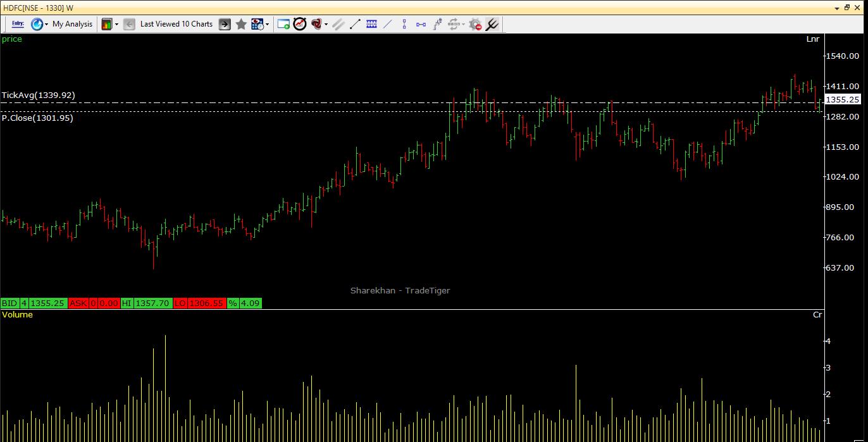Select the horizontal line measure tool
This screenshot has width=868, height=442.
click(421, 24)
